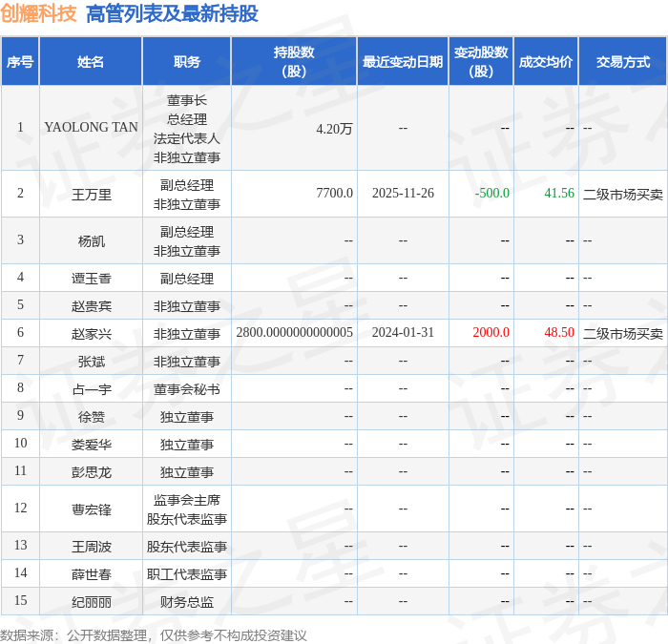The image size is (668, 644).
Task: Select the name 曹宏锋
Action: click(x=92, y=509)
